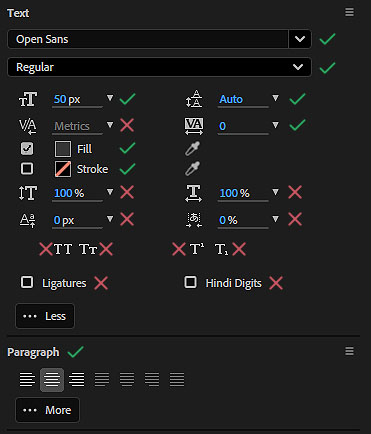Click the vertical scale icon
The image size is (371, 434).
28,193
